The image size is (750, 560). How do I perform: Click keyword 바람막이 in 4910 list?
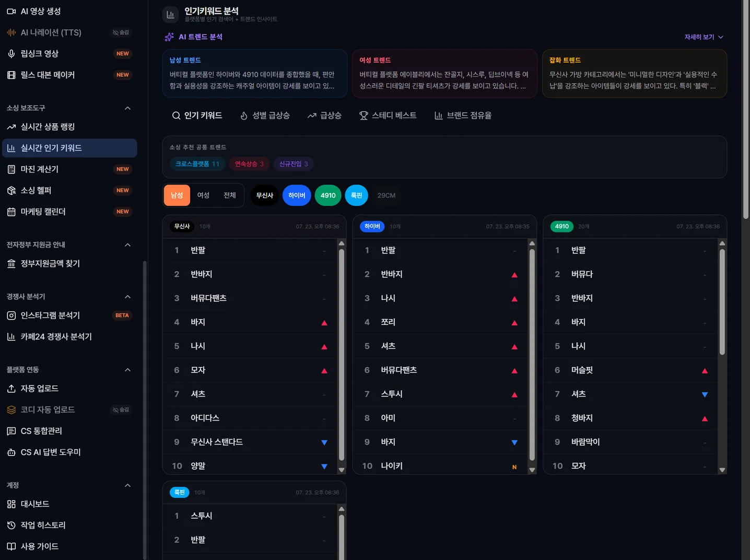pyautogui.click(x=585, y=442)
